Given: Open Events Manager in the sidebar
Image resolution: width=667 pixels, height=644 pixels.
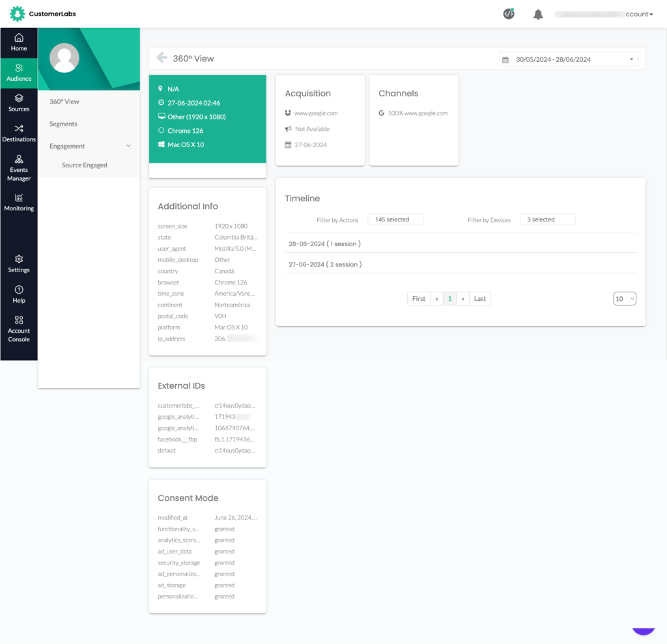Looking at the screenshot, I should pyautogui.click(x=19, y=169).
